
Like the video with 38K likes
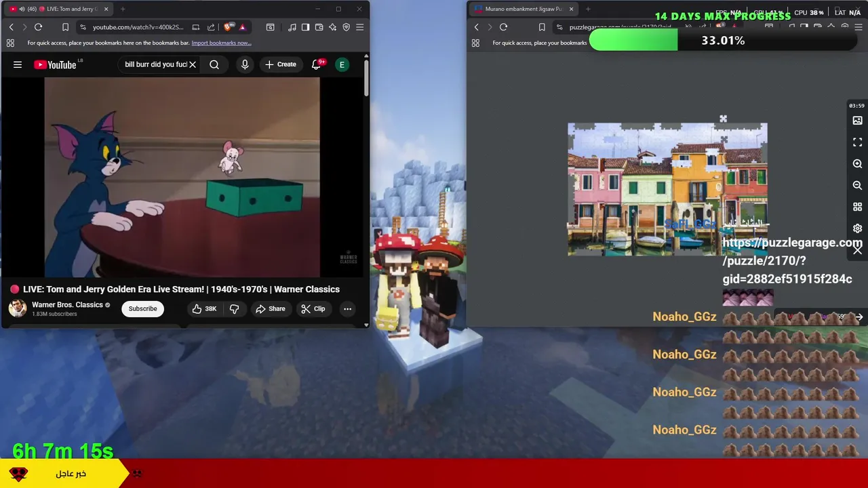204,308
